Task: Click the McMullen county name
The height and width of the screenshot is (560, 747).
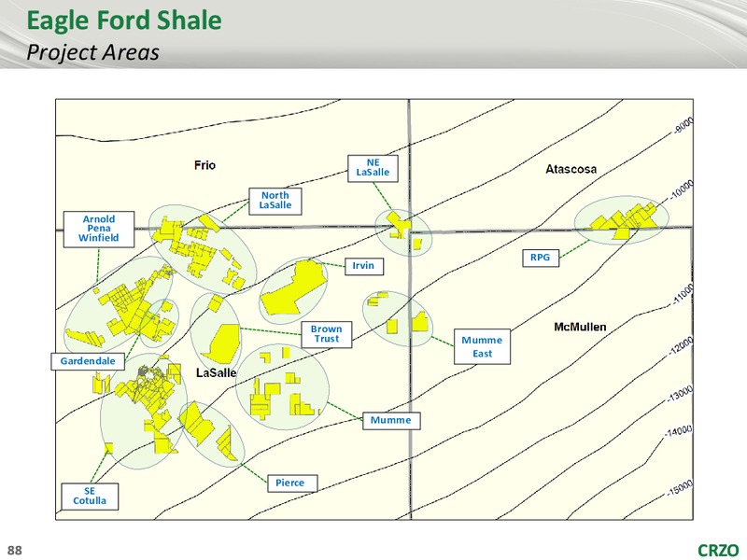Action: [580, 328]
